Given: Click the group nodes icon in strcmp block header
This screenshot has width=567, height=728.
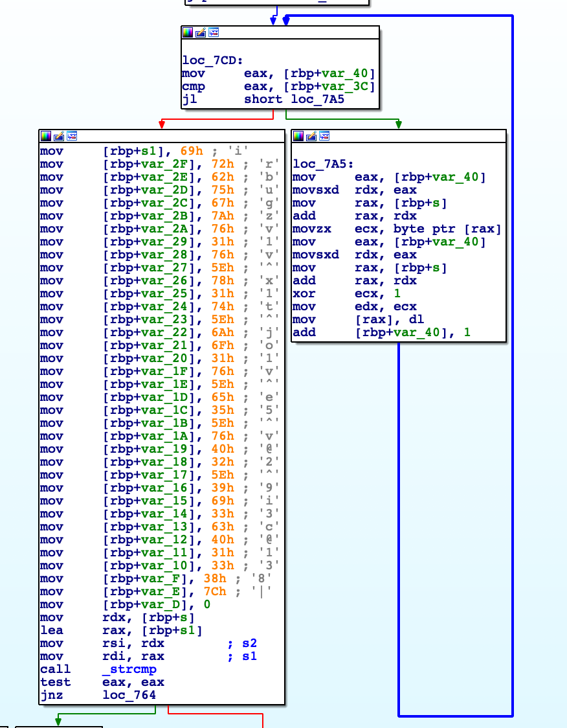Looking at the screenshot, I should pos(71,136).
